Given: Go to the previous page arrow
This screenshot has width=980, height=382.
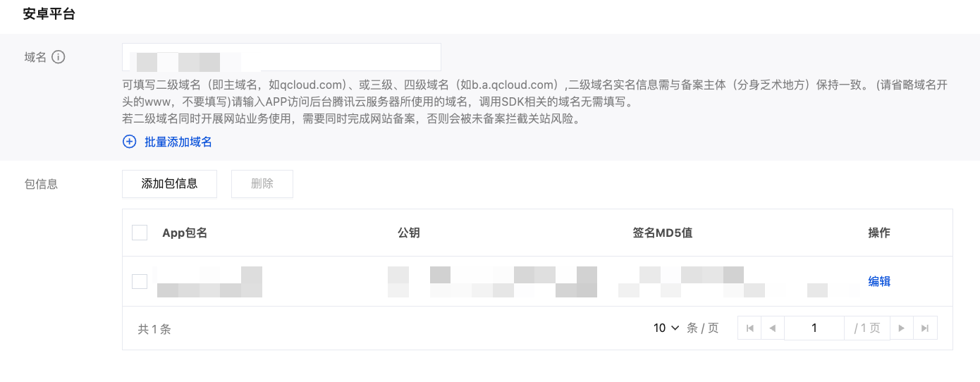Looking at the screenshot, I should pos(773,328).
